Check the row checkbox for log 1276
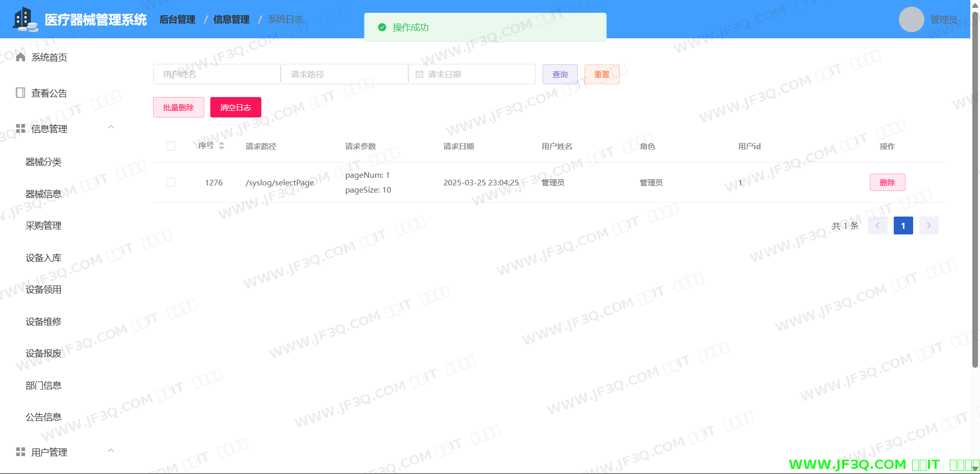The width and height of the screenshot is (980, 474). tap(171, 182)
